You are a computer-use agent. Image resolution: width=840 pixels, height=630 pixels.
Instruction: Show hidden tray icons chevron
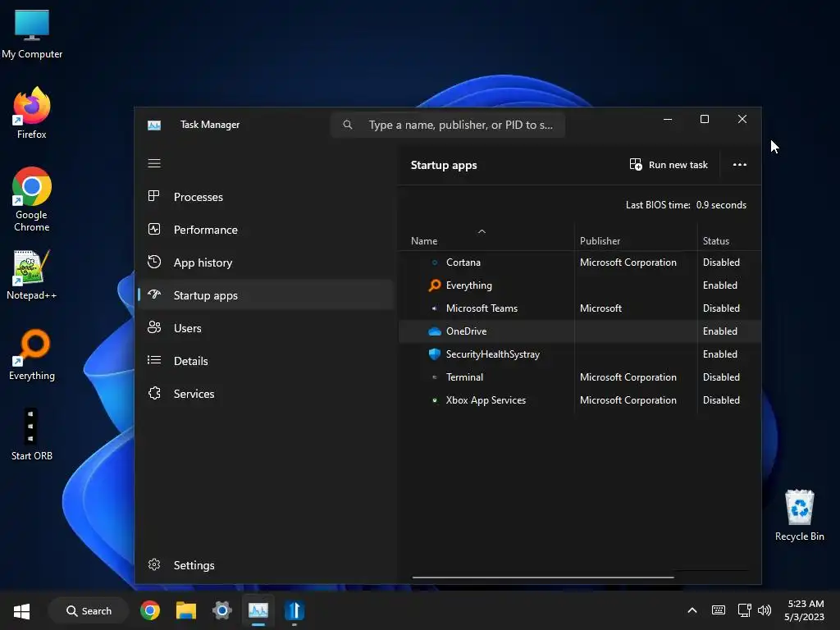[692, 610]
